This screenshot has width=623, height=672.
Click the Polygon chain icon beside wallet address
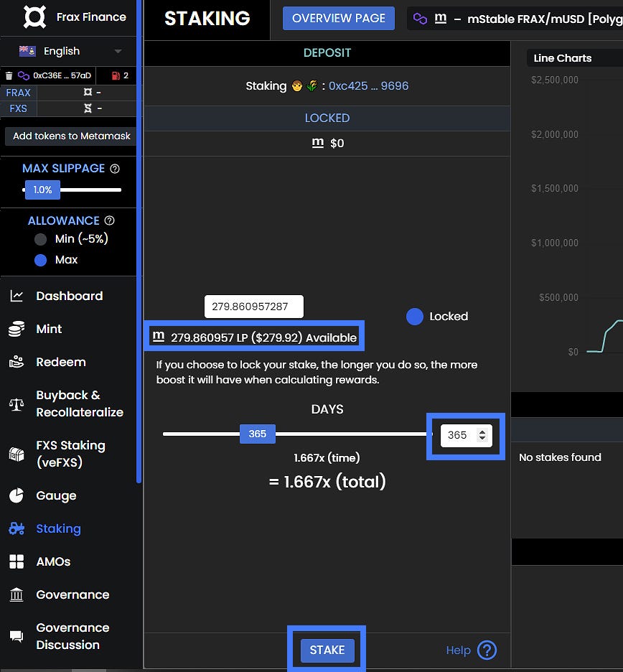[23, 76]
